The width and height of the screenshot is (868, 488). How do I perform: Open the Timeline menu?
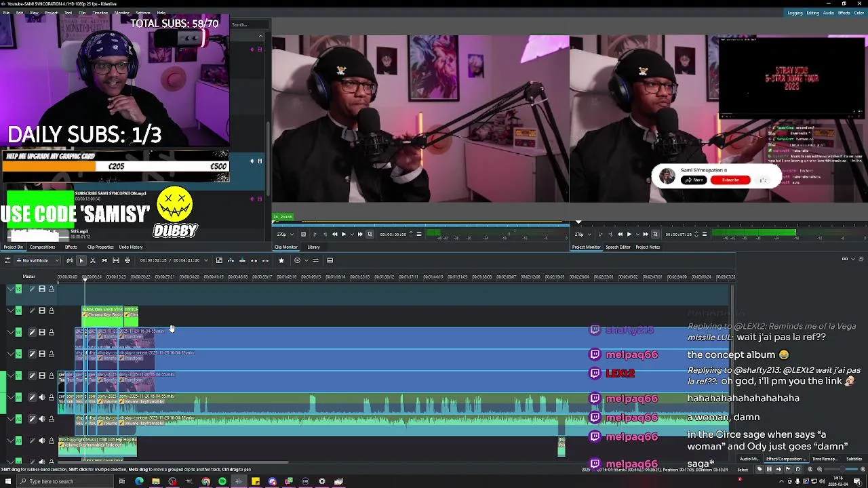(100, 13)
